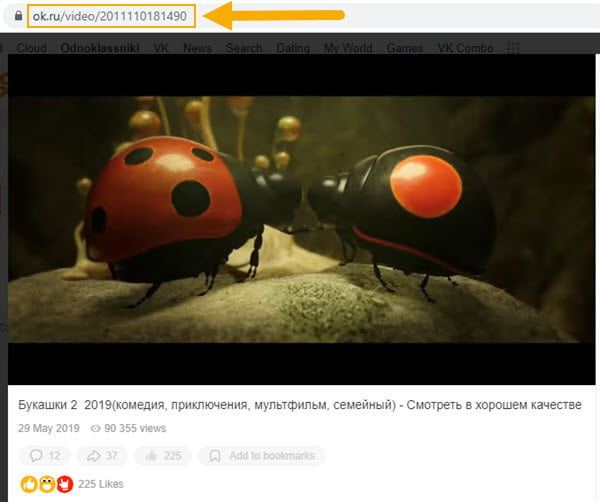Image resolution: width=600 pixels, height=502 pixels.
Task: Open Cloud in top navigation
Action: pos(31,48)
